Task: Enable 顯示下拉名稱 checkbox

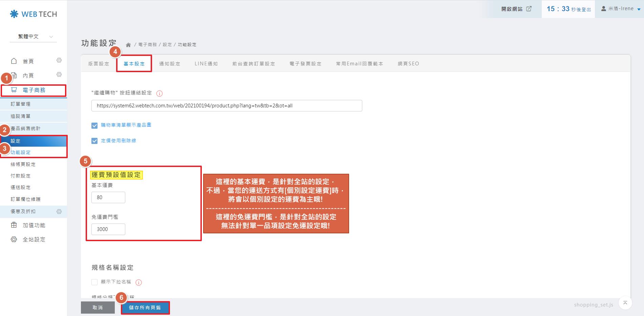Action: pyautogui.click(x=94, y=282)
